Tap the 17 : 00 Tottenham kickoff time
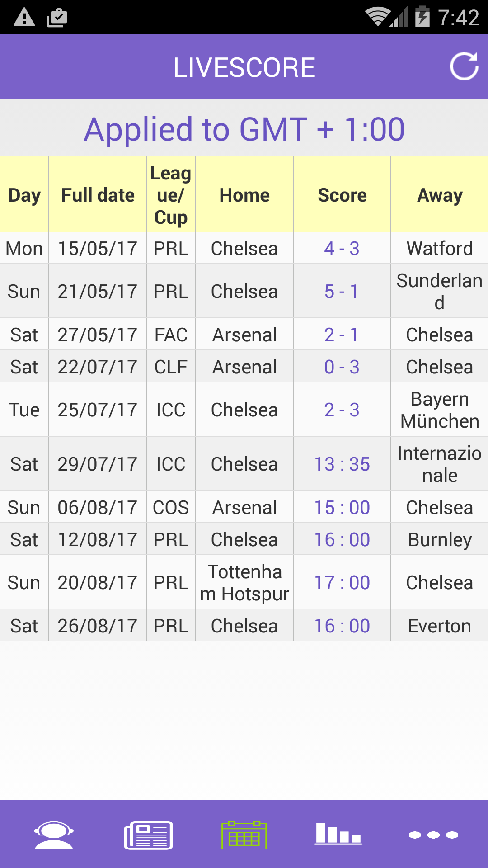The width and height of the screenshot is (488, 868). (342, 583)
